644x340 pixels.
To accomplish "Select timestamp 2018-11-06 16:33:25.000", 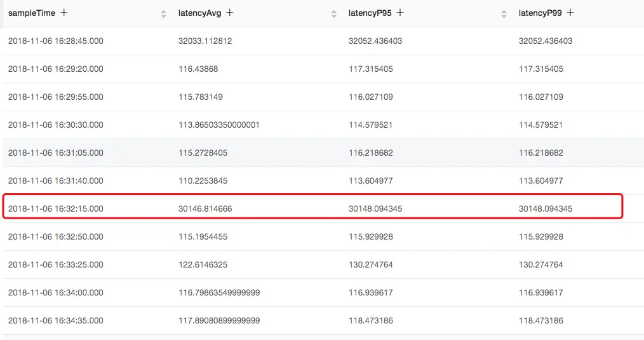I will coord(56,265).
